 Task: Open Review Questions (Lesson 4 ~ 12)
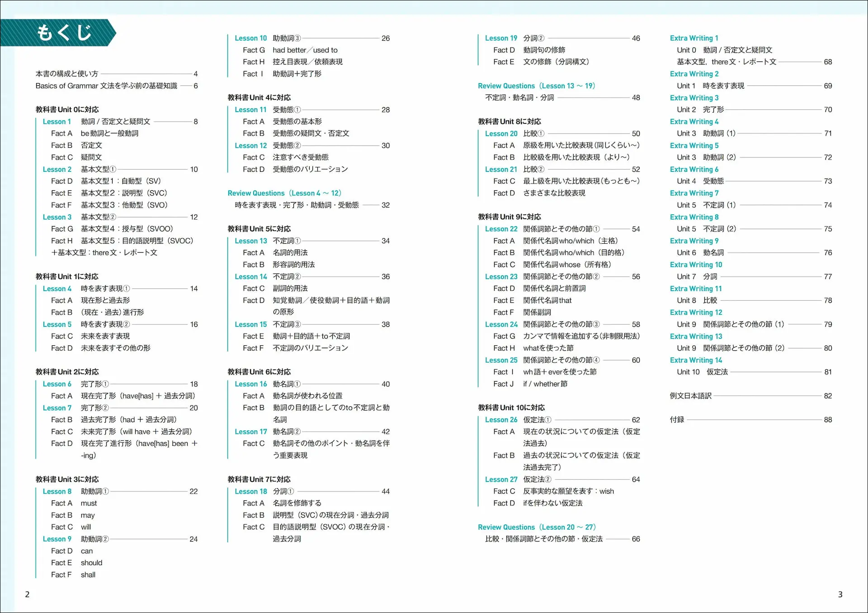[x=284, y=193]
